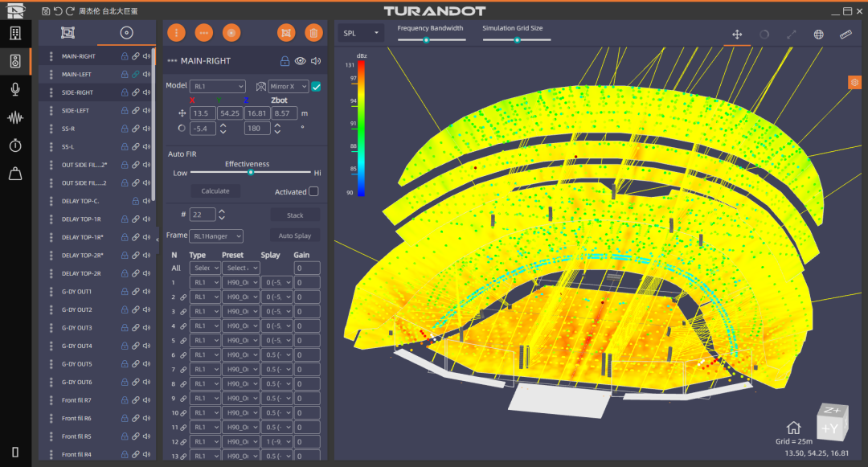Enable the Auto FIR Activated checkbox
This screenshot has height=467, width=868.
314,191
